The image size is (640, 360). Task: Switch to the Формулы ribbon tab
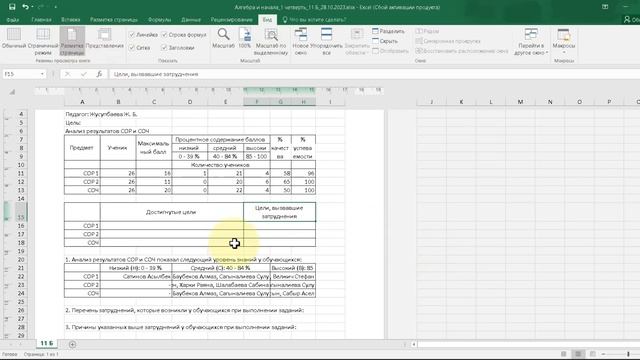[x=160, y=20]
